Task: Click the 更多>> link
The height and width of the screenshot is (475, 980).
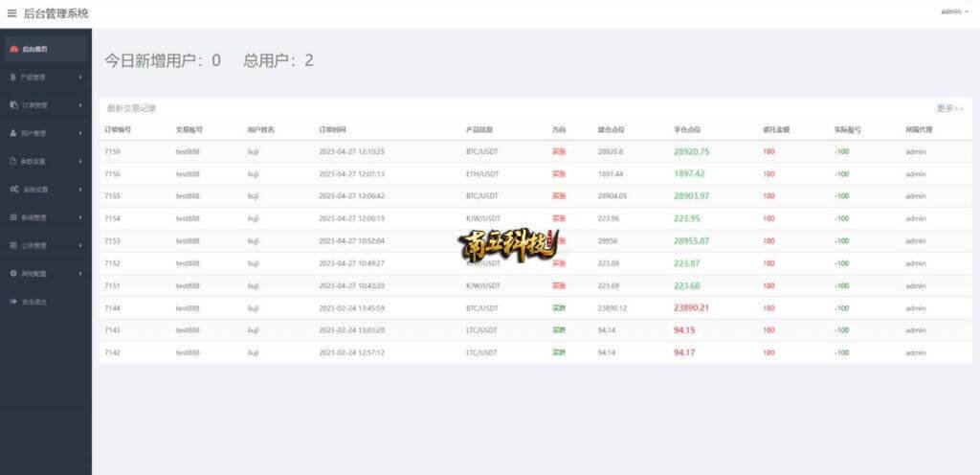Action: 949,108
